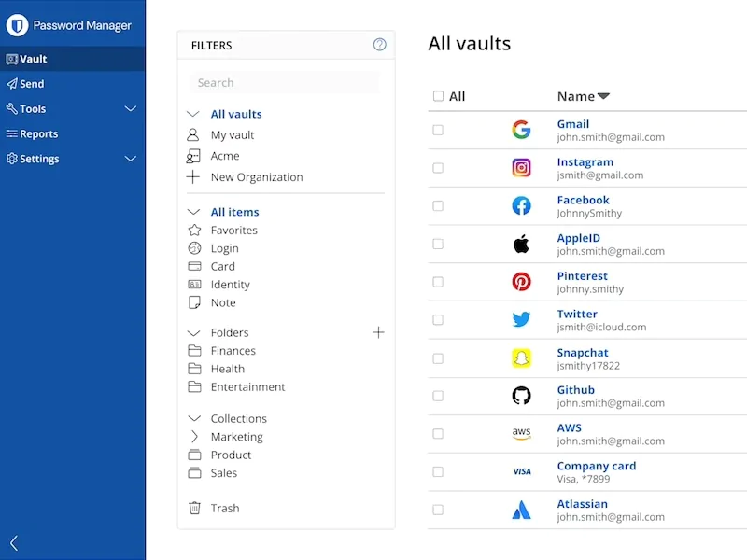This screenshot has width=747, height=560.
Task: Click the GitHub icon in the list
Action: tap(521, 396)
